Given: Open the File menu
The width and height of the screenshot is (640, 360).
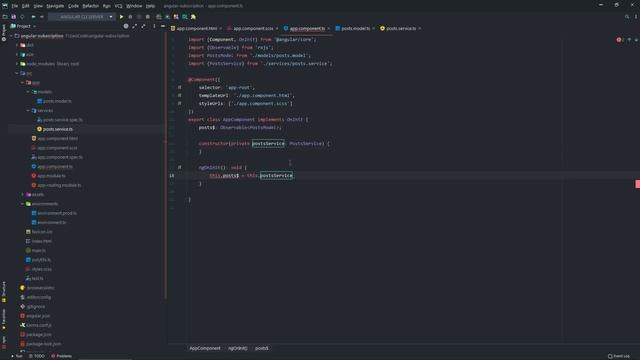Looking at the screenshot, I should click(15, 6).
